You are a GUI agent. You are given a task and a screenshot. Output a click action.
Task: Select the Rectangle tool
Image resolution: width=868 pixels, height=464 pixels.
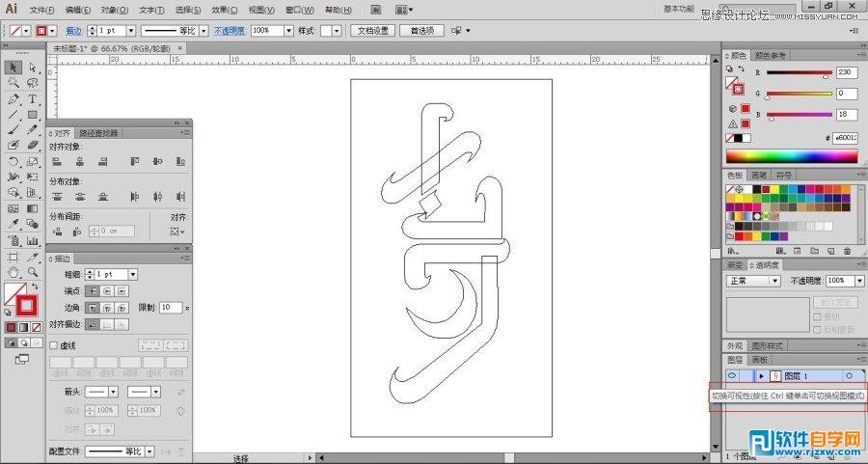pyautogui.click(x=33, y=115)
